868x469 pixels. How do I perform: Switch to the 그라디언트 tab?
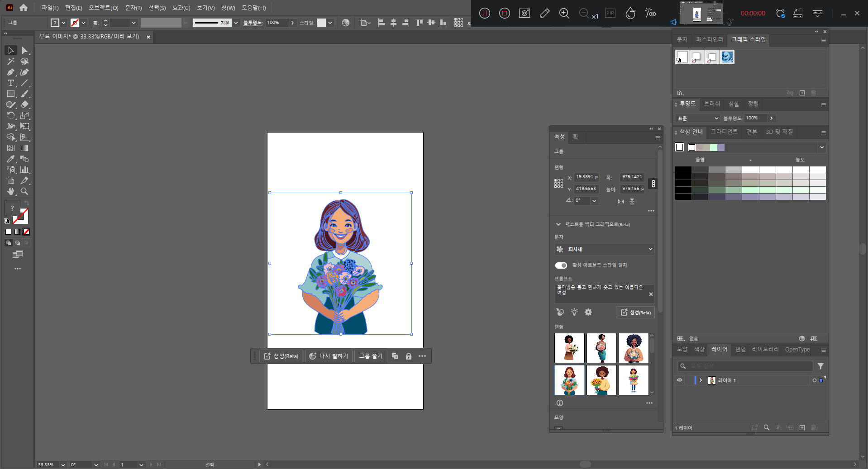point(724,132)
